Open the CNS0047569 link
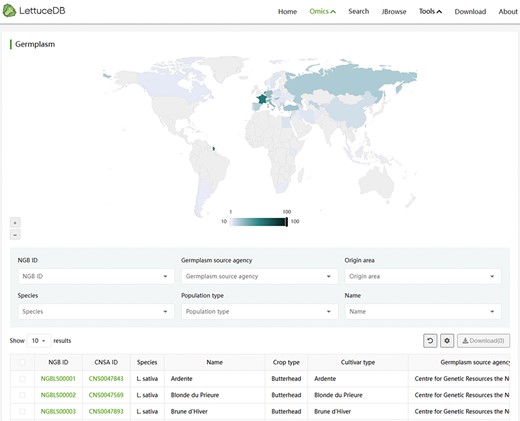This screenshot has width=520, height=421. (x=106, y=395)
